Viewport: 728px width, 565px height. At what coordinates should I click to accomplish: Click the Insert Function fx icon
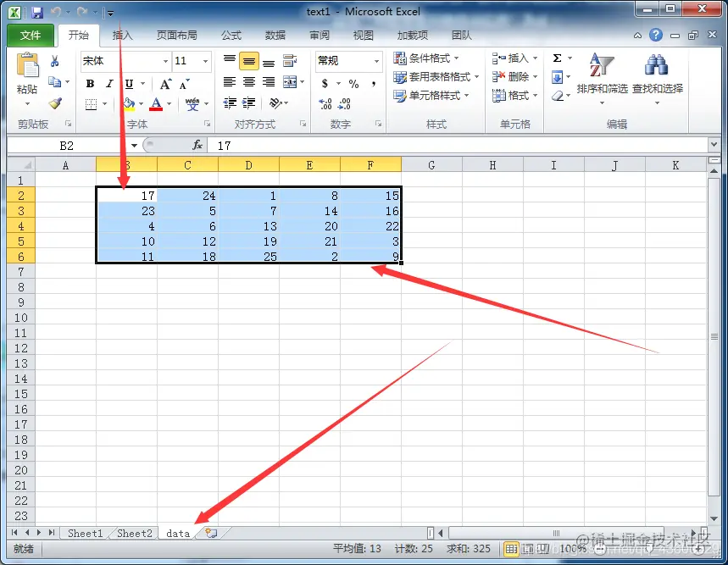pos(197,145)
